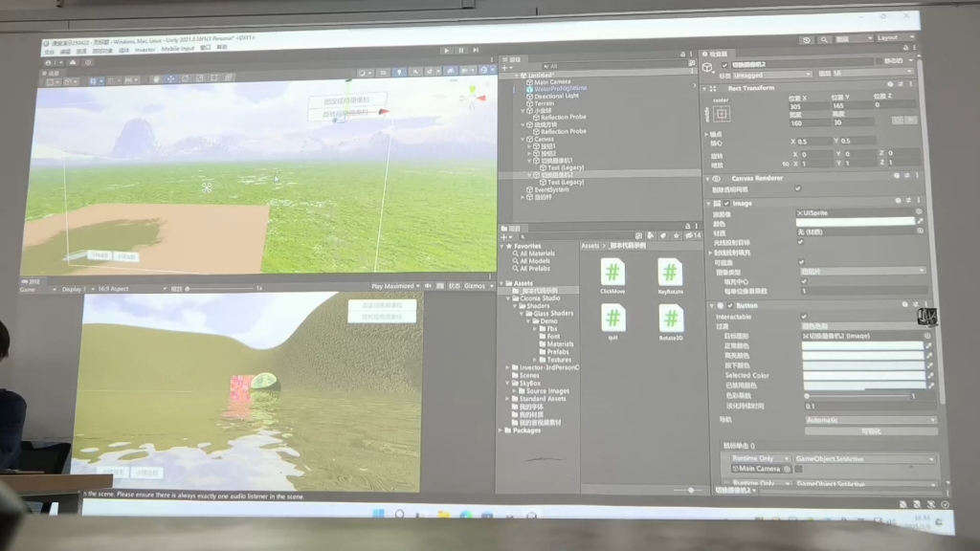Select All Prefabs in Favorites
980x551 pixels.
535,269
